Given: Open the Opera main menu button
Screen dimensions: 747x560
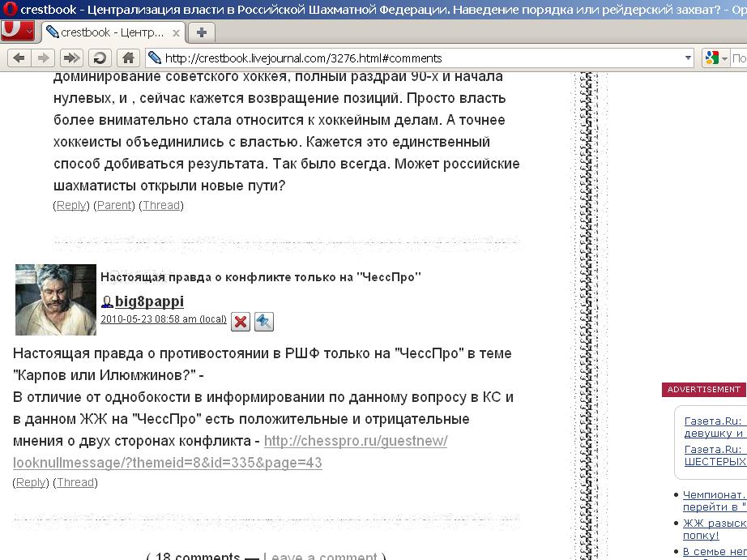Looking at the screenshot, I should coord(18,32).
